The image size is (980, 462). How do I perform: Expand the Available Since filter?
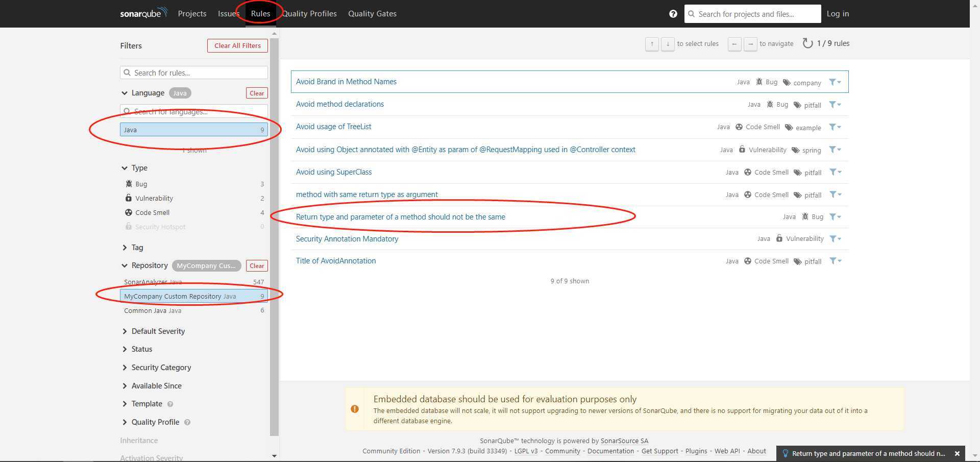(152, 386)
